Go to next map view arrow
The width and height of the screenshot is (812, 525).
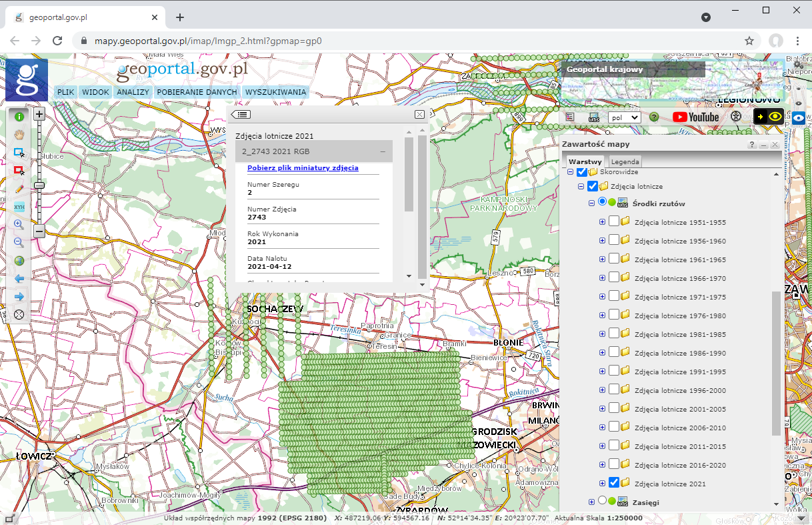(x=19, y=296)
